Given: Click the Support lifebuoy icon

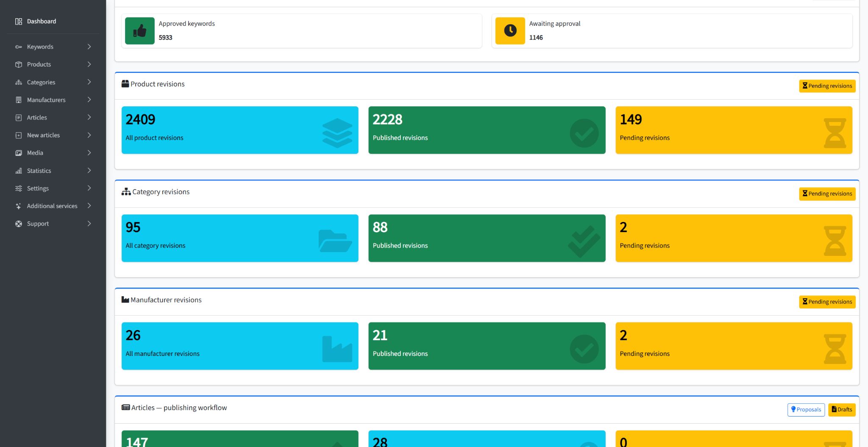Looking at the screenshot, I should 19,224.
